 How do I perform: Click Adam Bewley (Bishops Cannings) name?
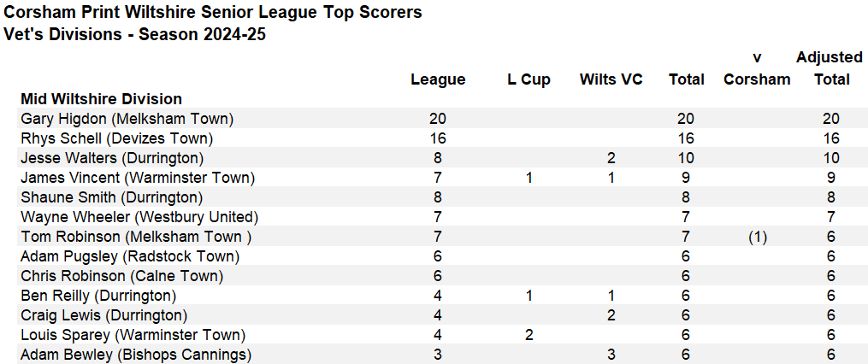click(136, 355)
